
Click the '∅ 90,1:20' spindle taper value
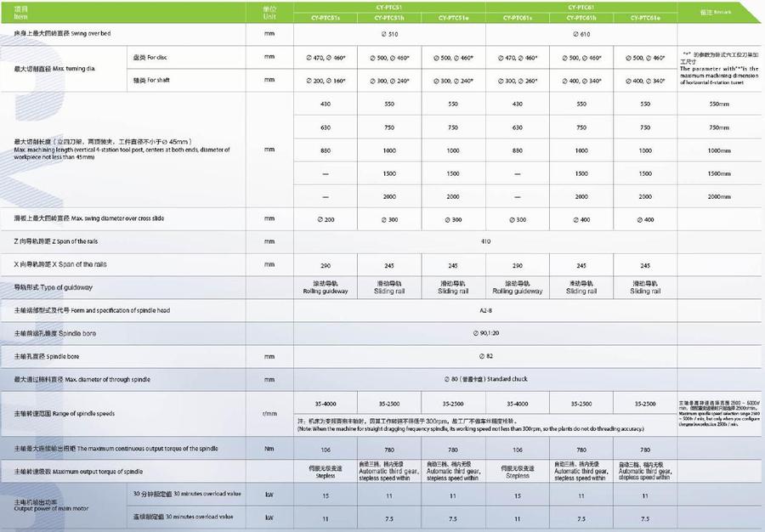485,333
